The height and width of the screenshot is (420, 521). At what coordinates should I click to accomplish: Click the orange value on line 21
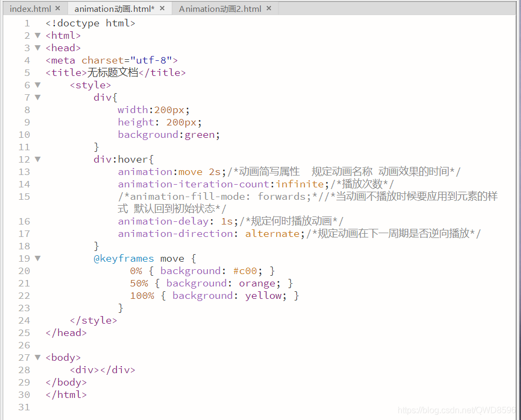(257, 284)
